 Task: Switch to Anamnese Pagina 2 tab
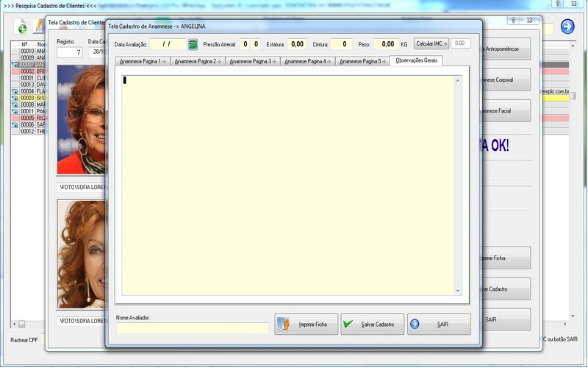(x=198, y=61)
